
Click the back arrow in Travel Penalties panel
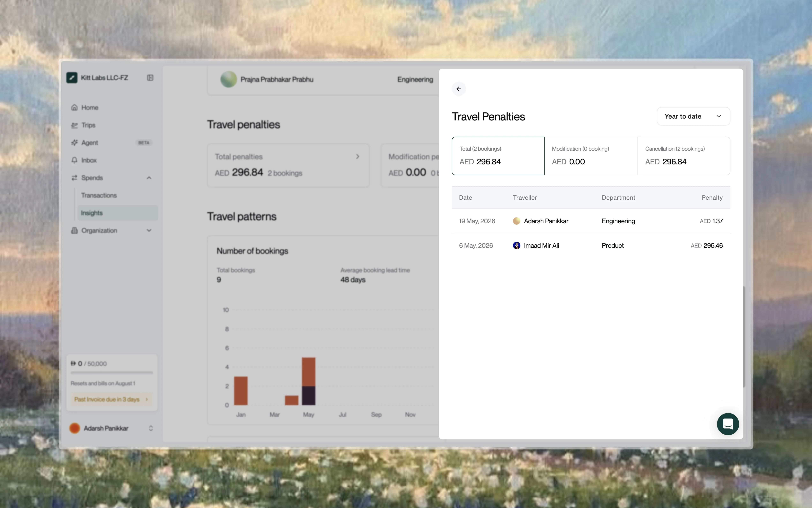pyautogui.click(x=459, y=89)
